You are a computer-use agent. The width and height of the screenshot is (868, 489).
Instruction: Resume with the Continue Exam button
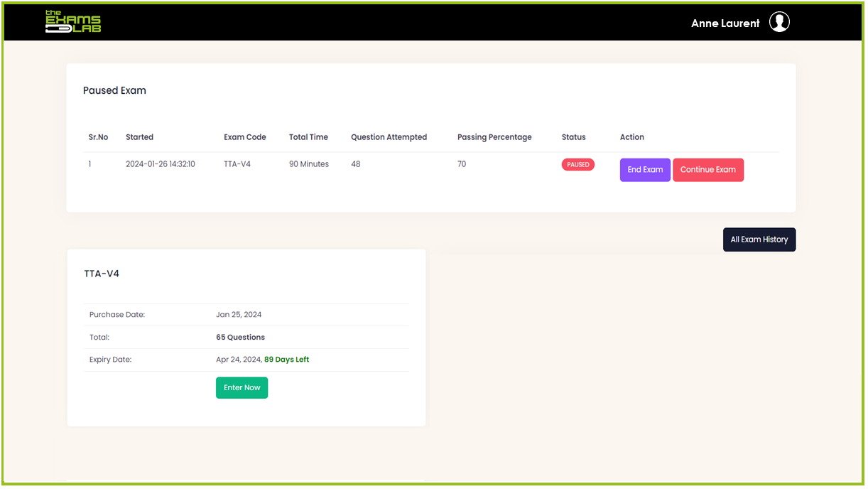[707, 170]
